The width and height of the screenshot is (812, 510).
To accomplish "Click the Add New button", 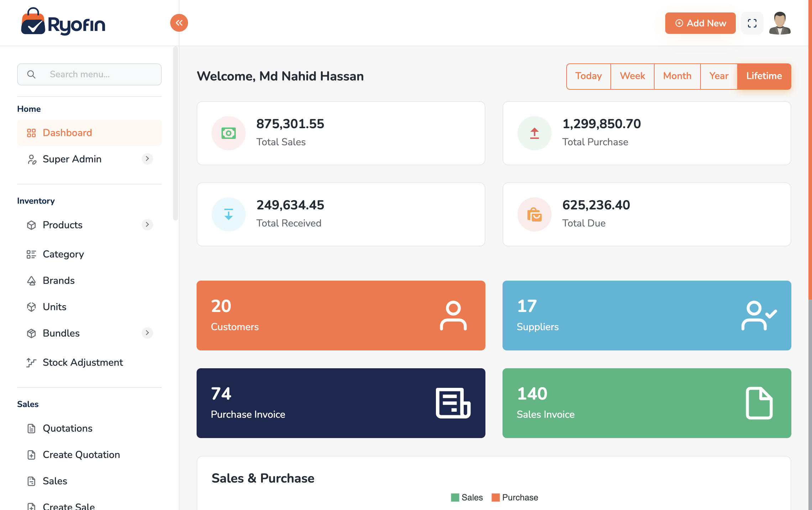I will (x=700, y=23).
